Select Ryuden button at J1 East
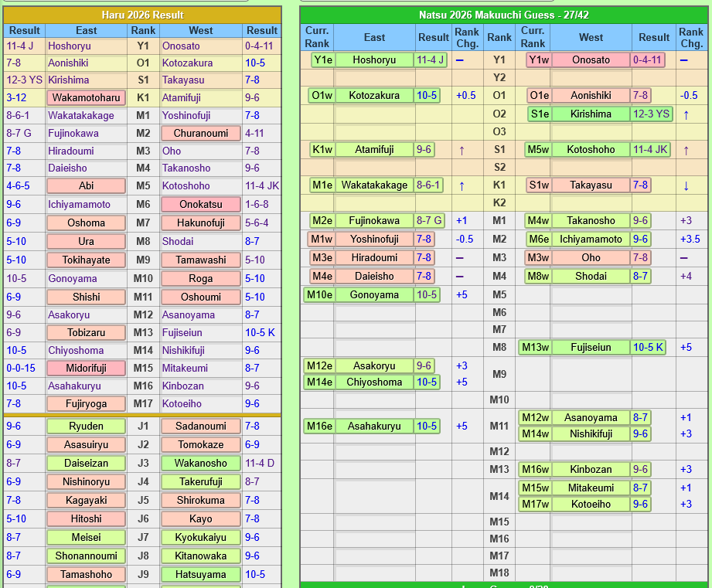 pyautogui.click(x=87, y=426)
